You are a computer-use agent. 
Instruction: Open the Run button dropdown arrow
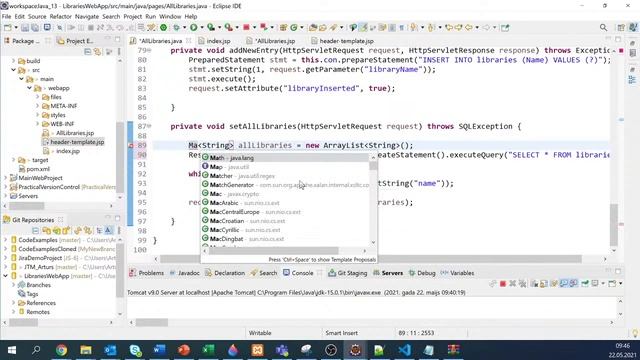(x=202, y=28)
